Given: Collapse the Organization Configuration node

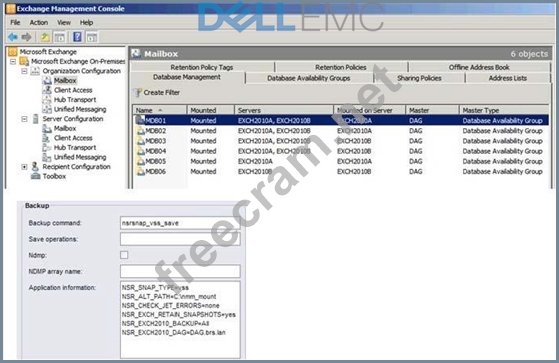Looking at the screenshot, I should pos(24,71).
